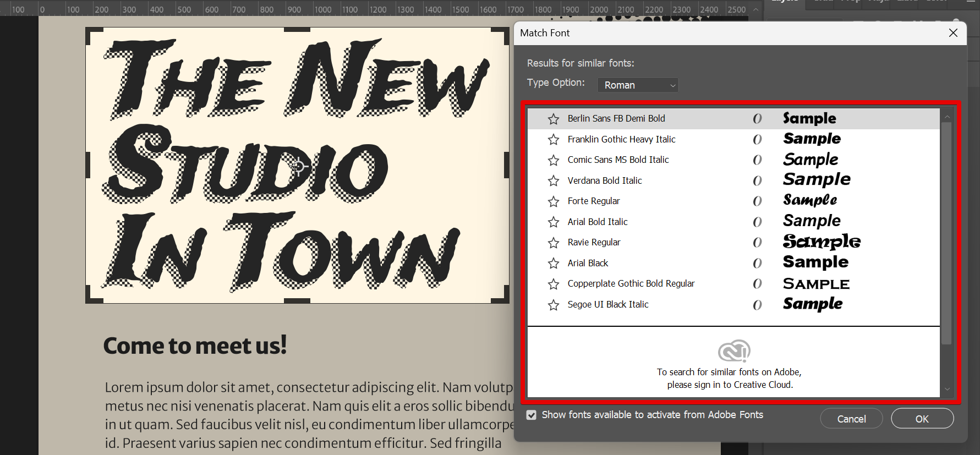Click the font list scroll-up arrow
The width and height of the screenshot is (980, 455).
click(947, 117)
